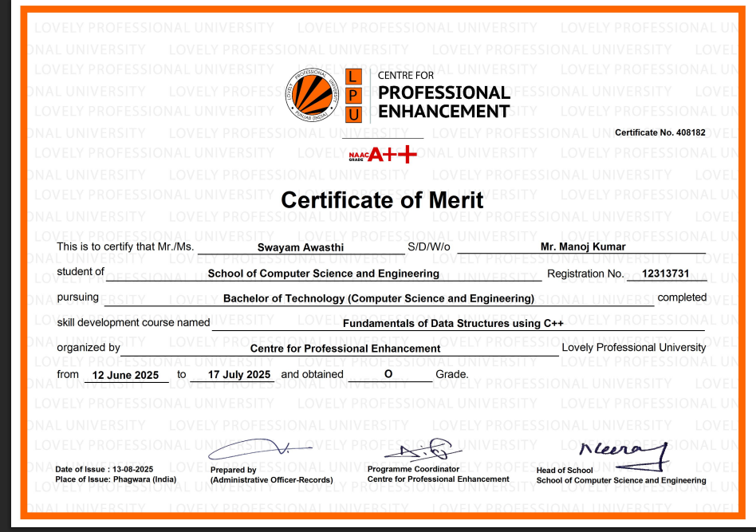Click the text 'Certificate No. 408182'
756x532 pixels.
pyautogui.click(x=660, y=132)
